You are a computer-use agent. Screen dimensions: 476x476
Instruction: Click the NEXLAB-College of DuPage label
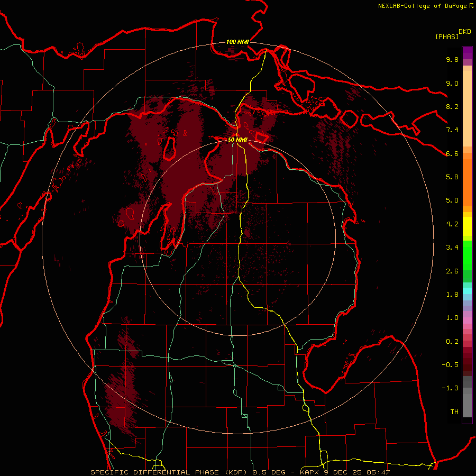422,6
